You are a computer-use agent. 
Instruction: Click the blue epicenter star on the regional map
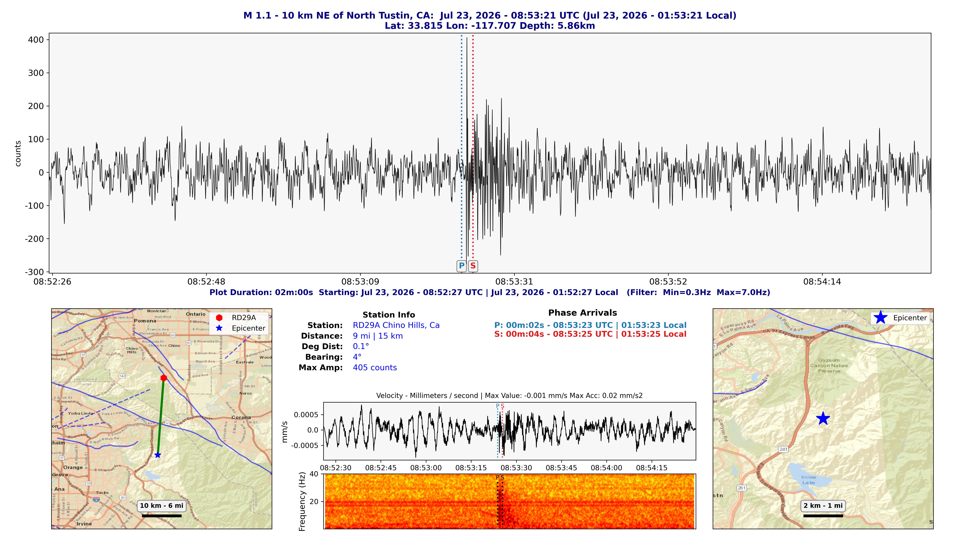pyautogui.click(x=158, y=455)
